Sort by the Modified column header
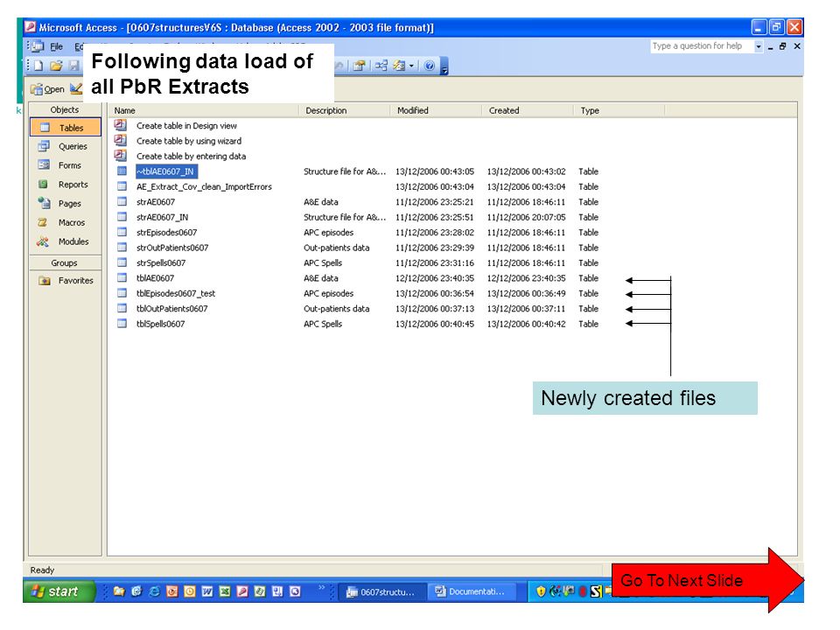 pos(436,110)
